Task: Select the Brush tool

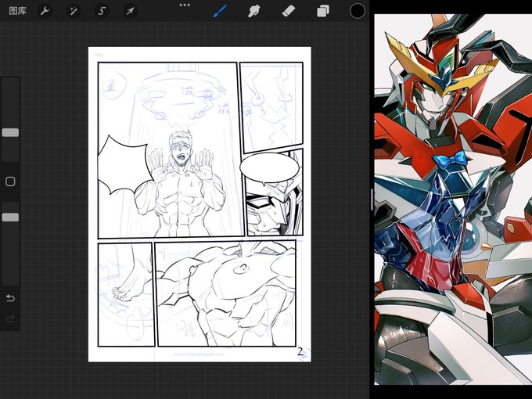Action: click(x=220, y=11)
